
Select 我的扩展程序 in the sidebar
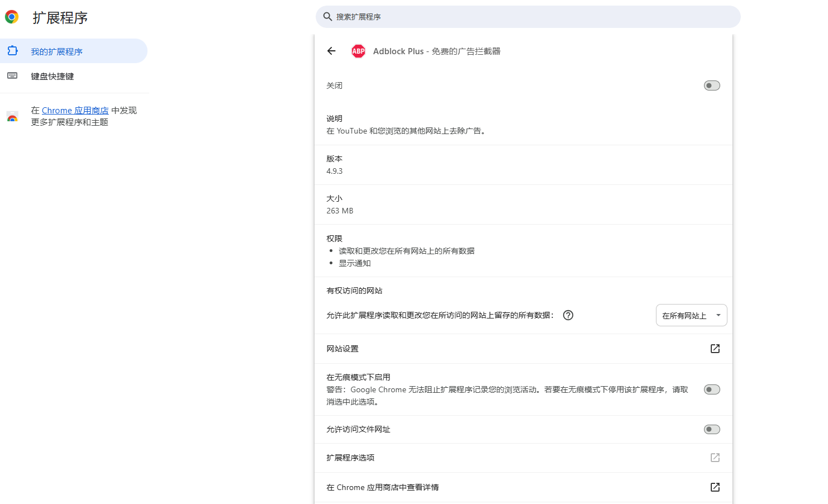74,51
